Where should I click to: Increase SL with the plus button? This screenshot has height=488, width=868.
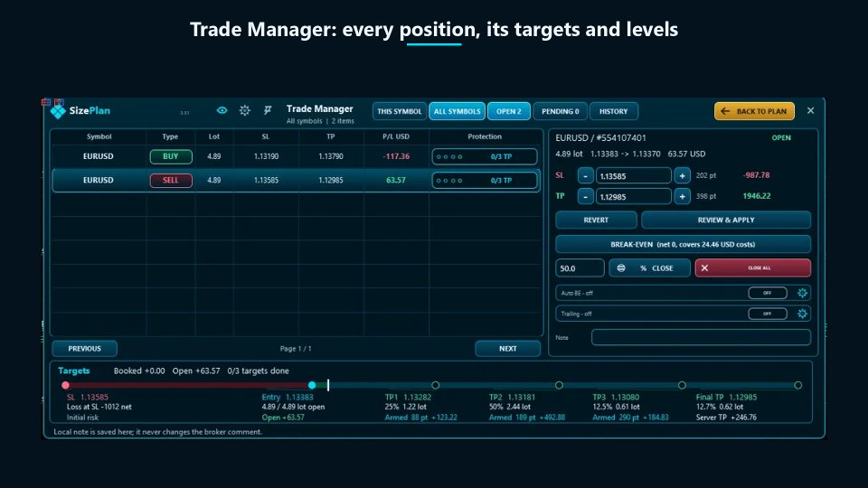pyautogui.click(x=682, y=176)
